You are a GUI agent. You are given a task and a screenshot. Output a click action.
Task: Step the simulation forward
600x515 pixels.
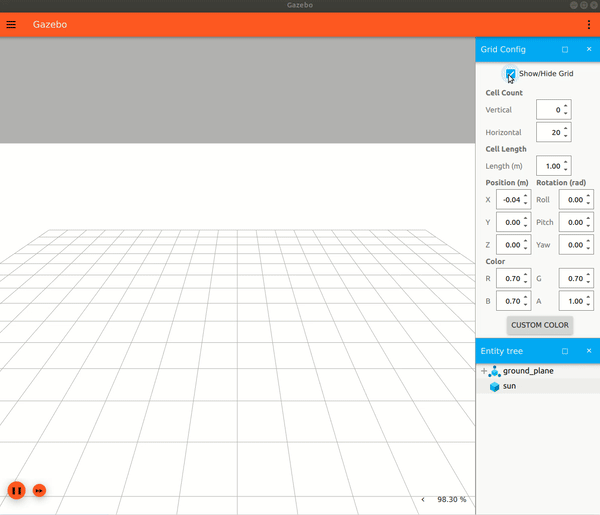click(39, 491)
